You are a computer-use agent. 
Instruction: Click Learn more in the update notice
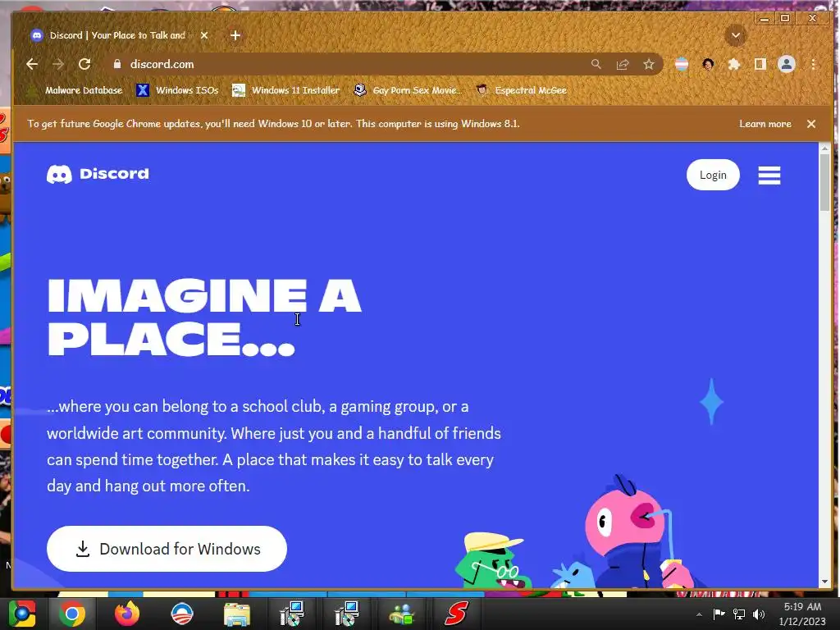click(x=765, y=124)
